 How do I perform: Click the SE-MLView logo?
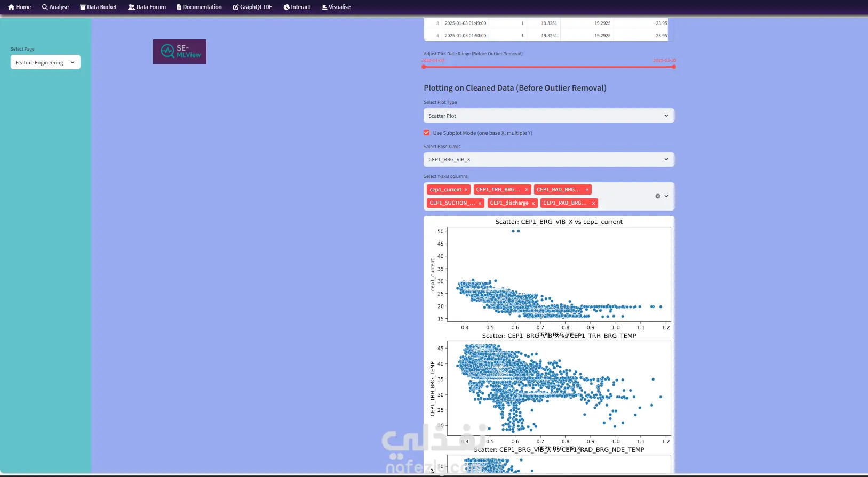click(180, 52)
